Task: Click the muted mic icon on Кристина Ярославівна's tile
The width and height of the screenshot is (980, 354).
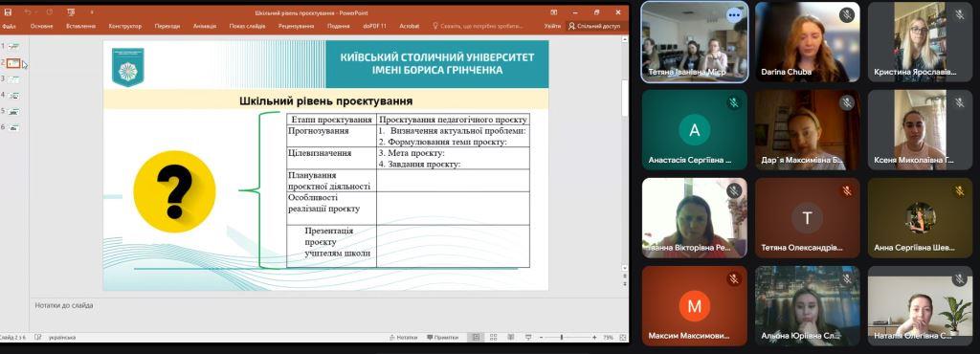Action: pos(959,14)
